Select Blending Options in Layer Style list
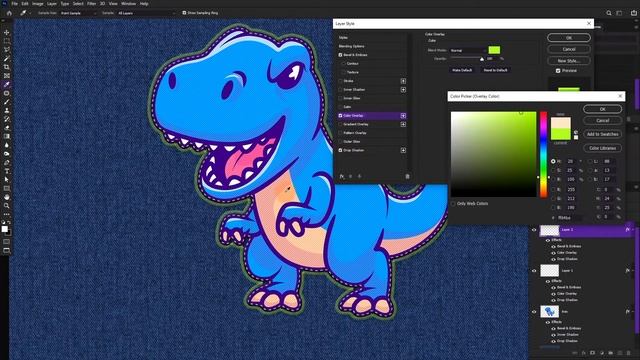The height and width of the screenshot is (360, 640). (351, 46)
